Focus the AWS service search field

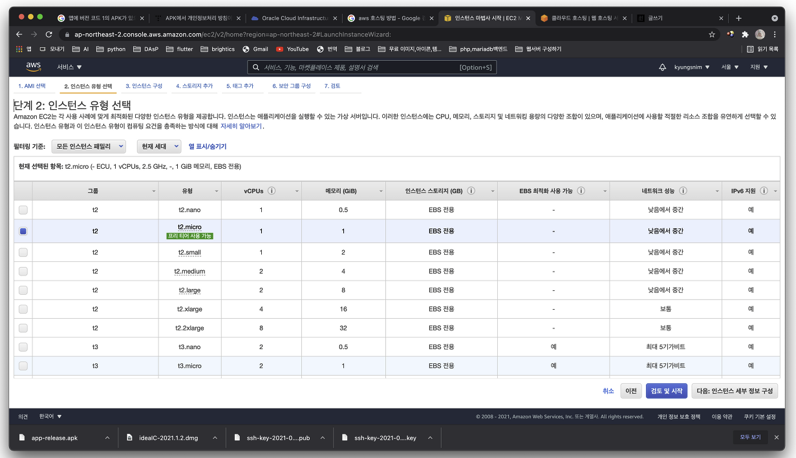point(372,67)
